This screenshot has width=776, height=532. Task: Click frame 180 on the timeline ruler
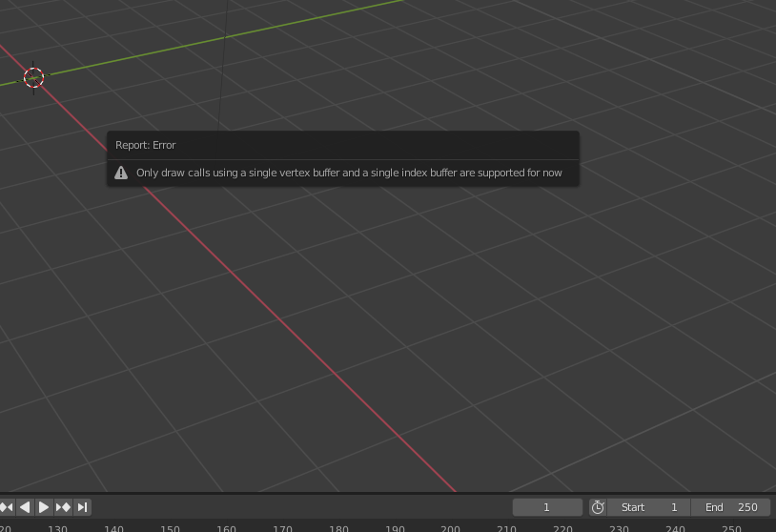[338, 528]
